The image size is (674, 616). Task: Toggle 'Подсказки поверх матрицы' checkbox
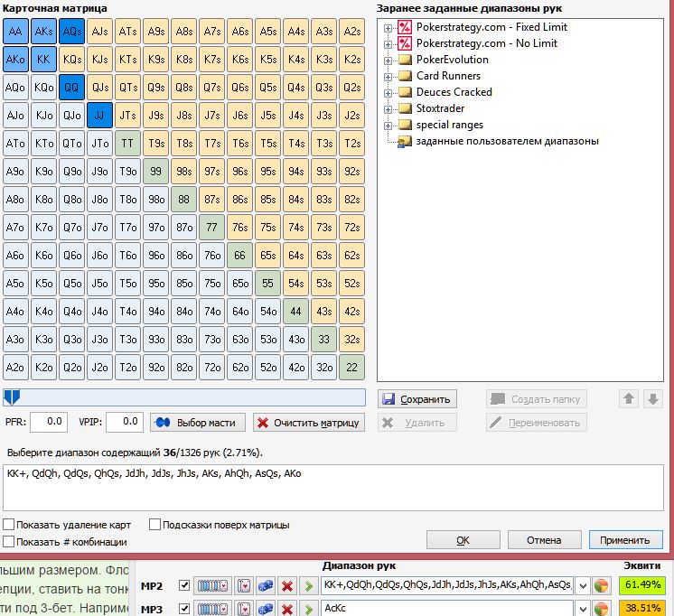coord(155,525)
